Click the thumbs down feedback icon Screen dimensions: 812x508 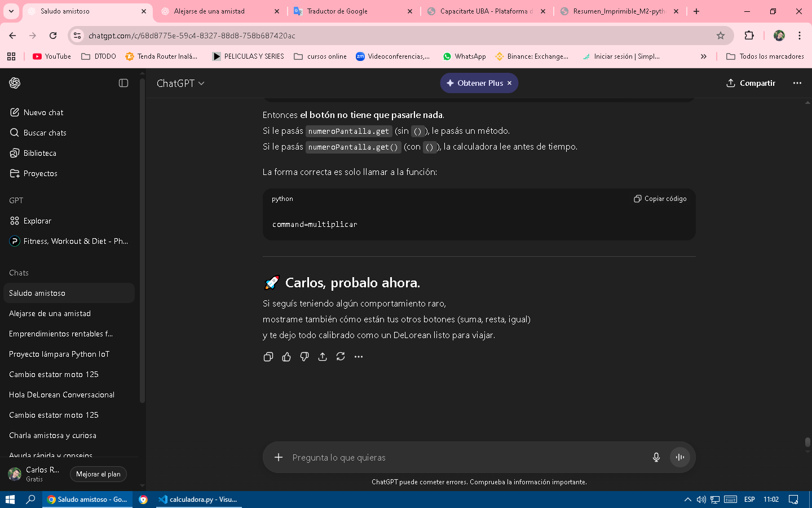tap(304, 357)
